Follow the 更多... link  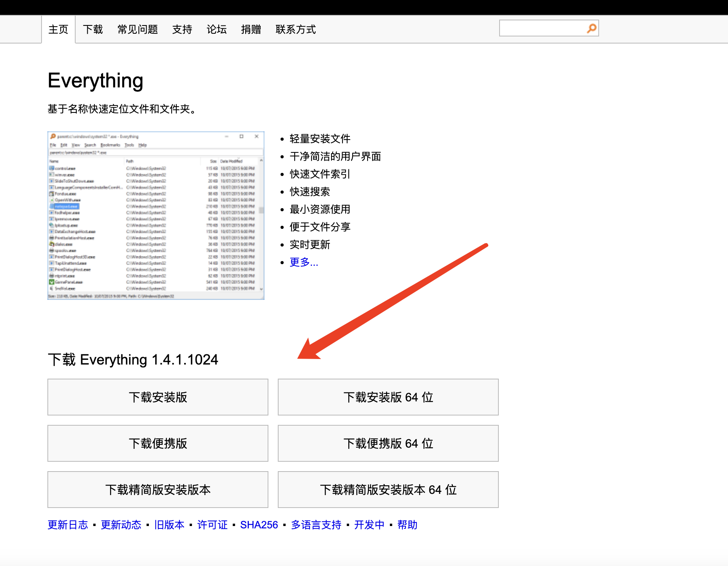point(304,262)
